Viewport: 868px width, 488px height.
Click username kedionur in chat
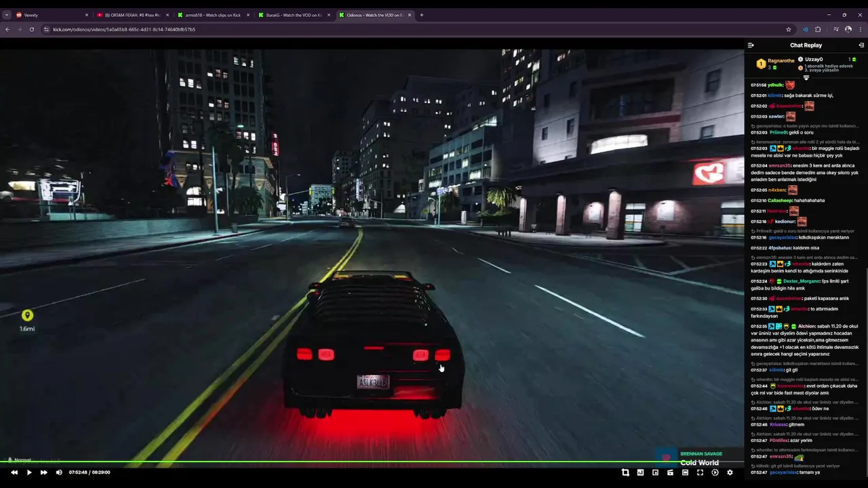click(x=785, y=222)
